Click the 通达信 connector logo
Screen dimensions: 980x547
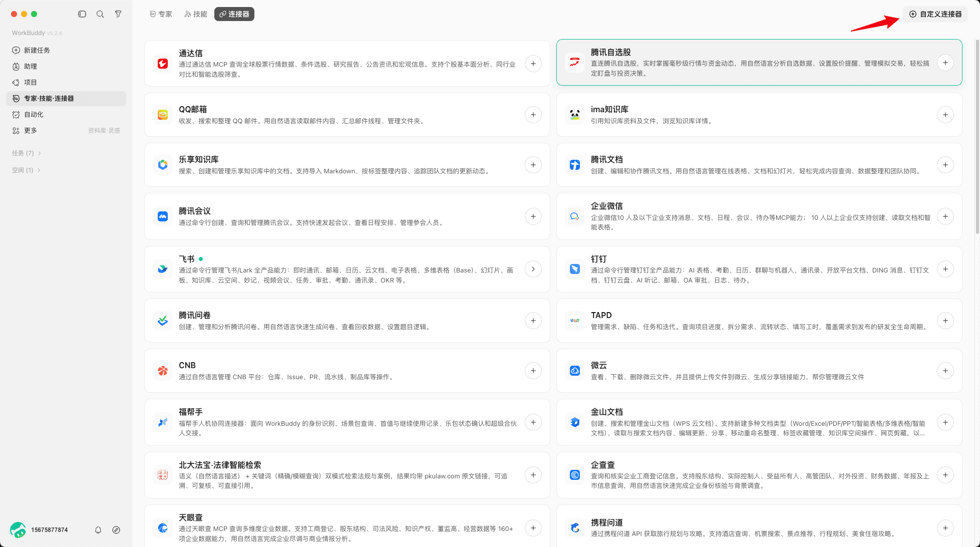163,64
